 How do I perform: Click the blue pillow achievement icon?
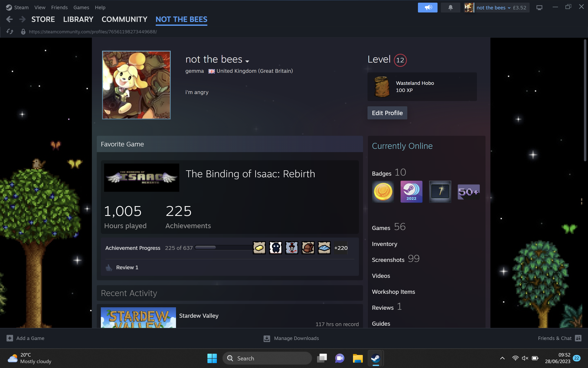point(324,248)
